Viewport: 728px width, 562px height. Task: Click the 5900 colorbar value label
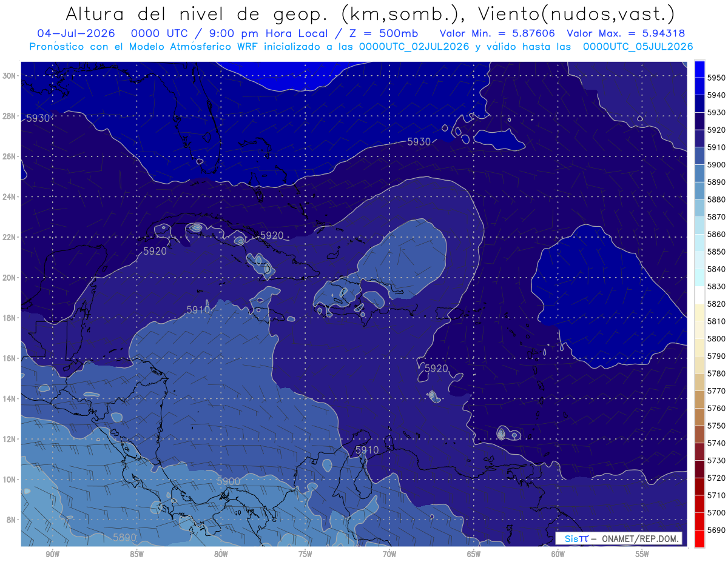click(716, 165)
